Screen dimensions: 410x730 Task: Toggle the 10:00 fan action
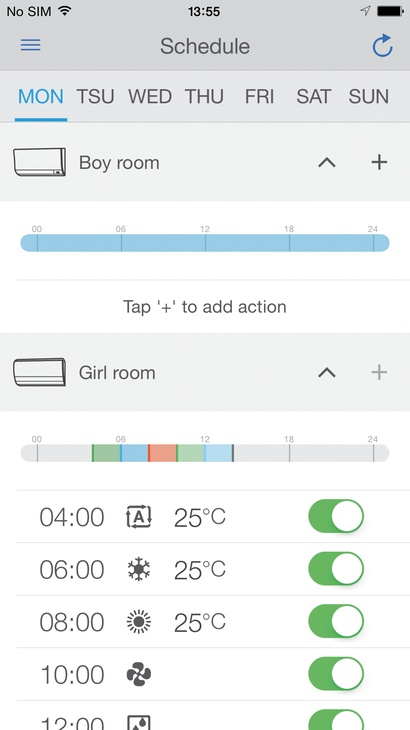click(x=336, y=674)
